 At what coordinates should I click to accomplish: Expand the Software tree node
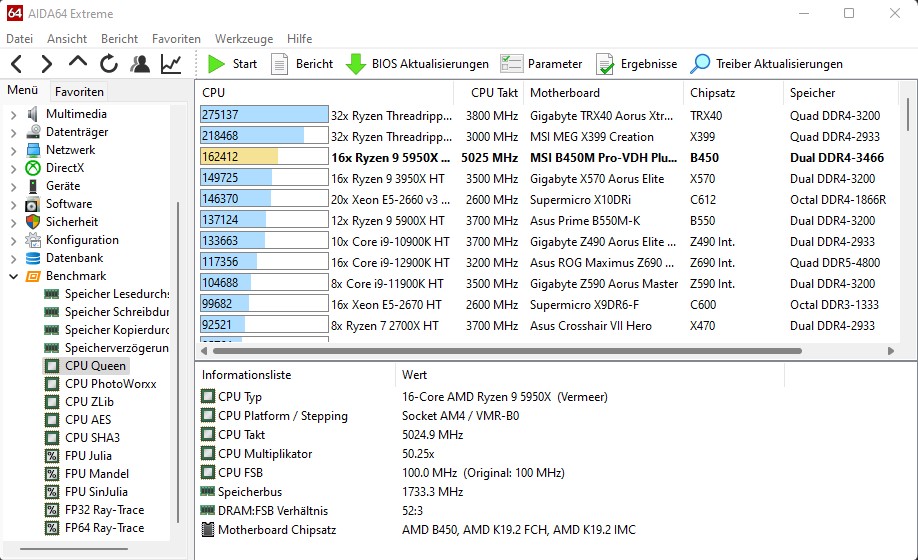coord(13,204)
